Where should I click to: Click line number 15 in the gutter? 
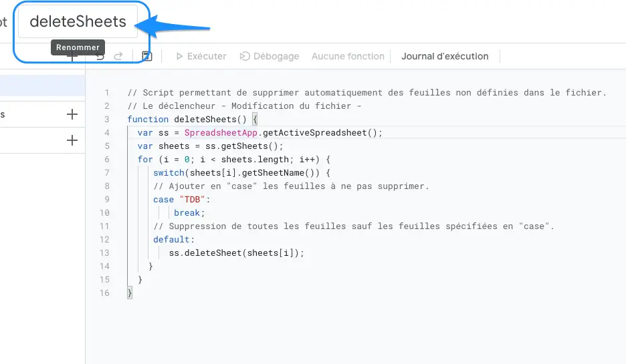point(104,279)
